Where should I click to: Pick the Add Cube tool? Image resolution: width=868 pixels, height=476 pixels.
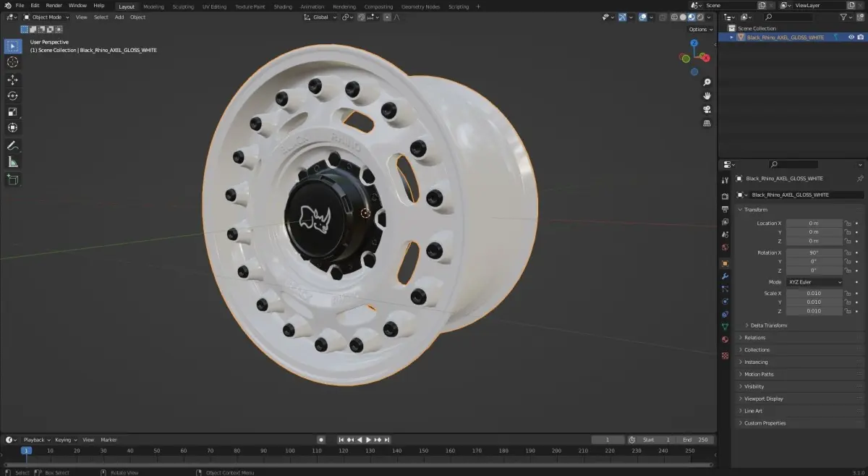pos(13,179)
